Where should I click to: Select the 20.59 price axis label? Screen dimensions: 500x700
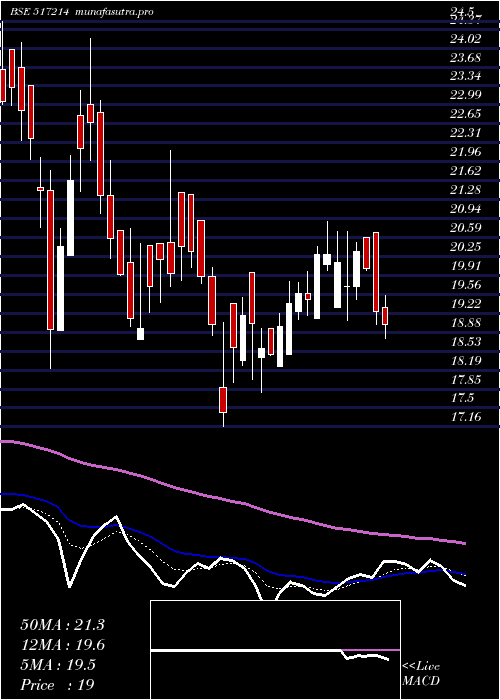[466, 228]
